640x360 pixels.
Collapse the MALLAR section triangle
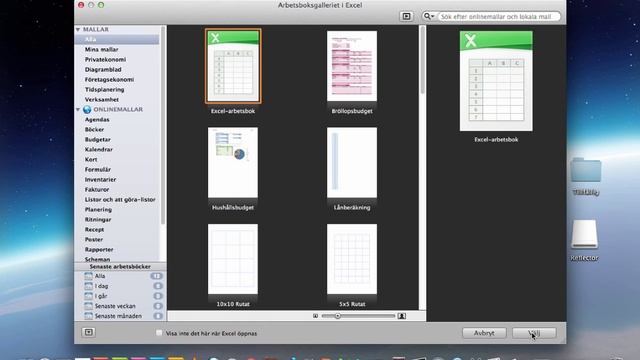78,29
